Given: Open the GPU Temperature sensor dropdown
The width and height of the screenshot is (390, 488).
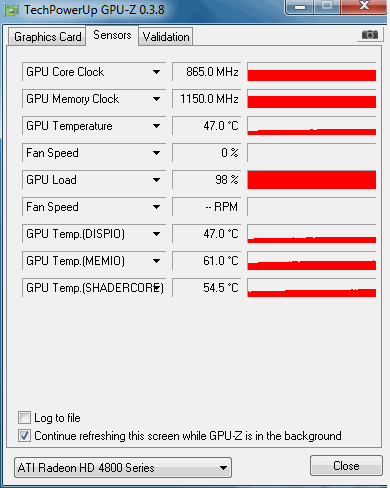Looking at the screenshot, I should [x=157, y=126].
